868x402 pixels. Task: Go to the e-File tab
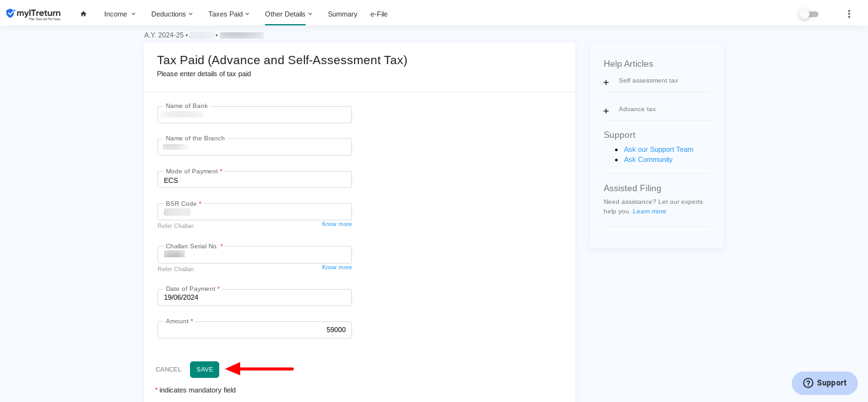(379, 13)
